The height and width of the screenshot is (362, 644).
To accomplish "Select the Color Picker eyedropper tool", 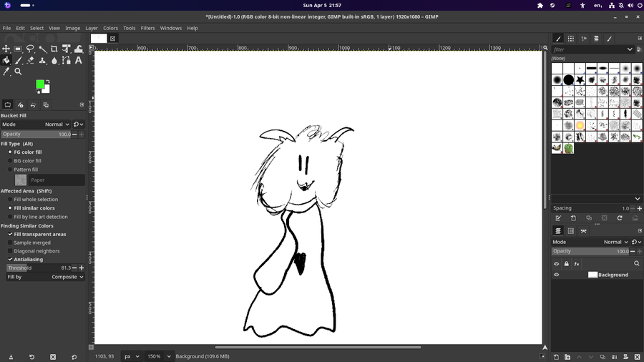I will (6, 72).
